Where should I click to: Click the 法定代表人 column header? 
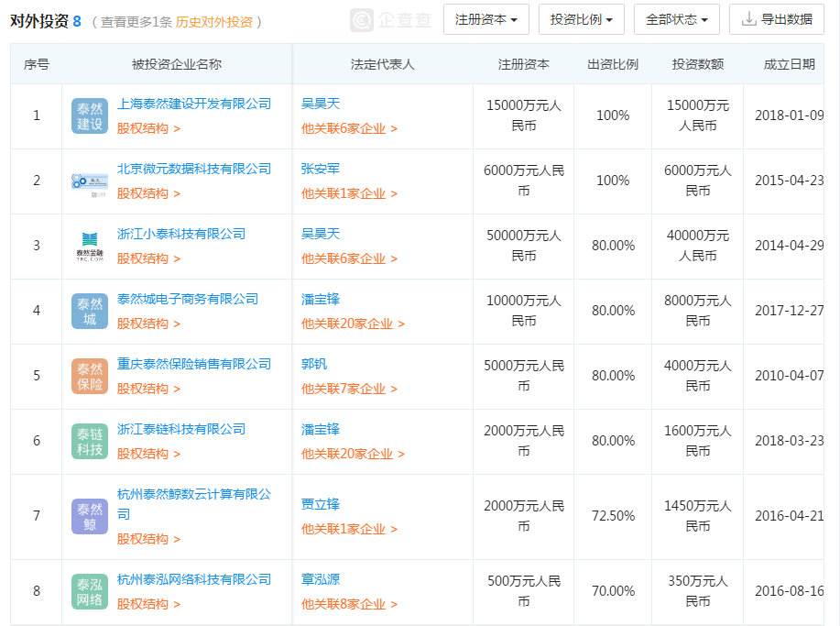[x=383, y=64]
